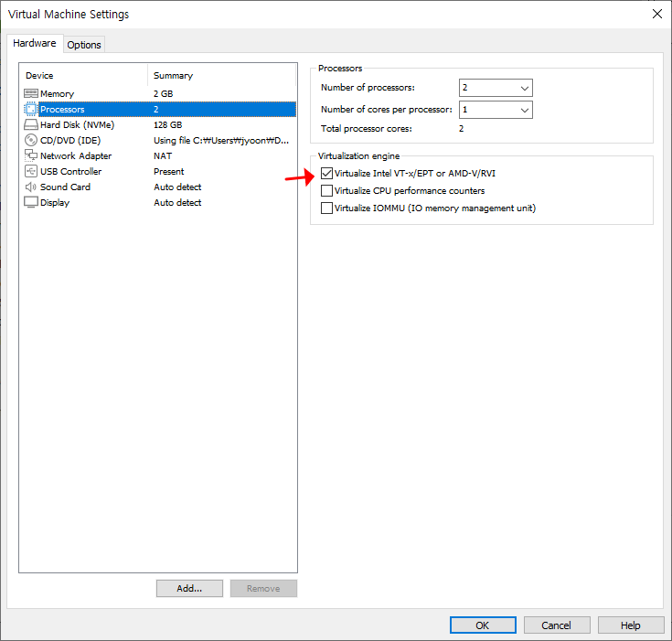This screenshot has width=672, height=641.
Task: Click the Using file path summary
Action: point(221,141)
